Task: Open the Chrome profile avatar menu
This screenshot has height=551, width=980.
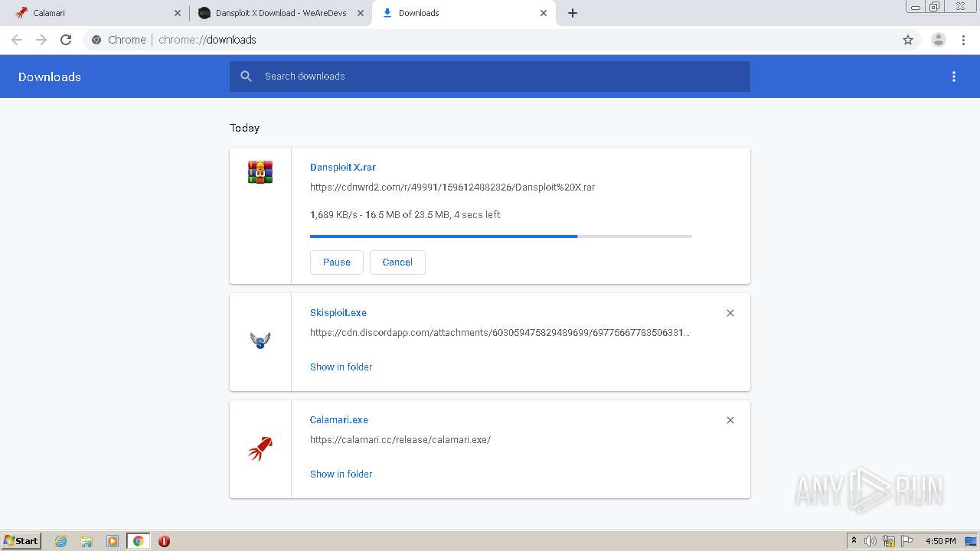Action: [x=939, y=40]
